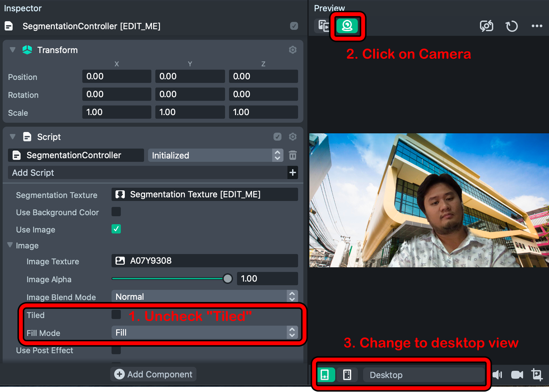Click the Position Z value field

pyautogui.click(x=264, y=76)
